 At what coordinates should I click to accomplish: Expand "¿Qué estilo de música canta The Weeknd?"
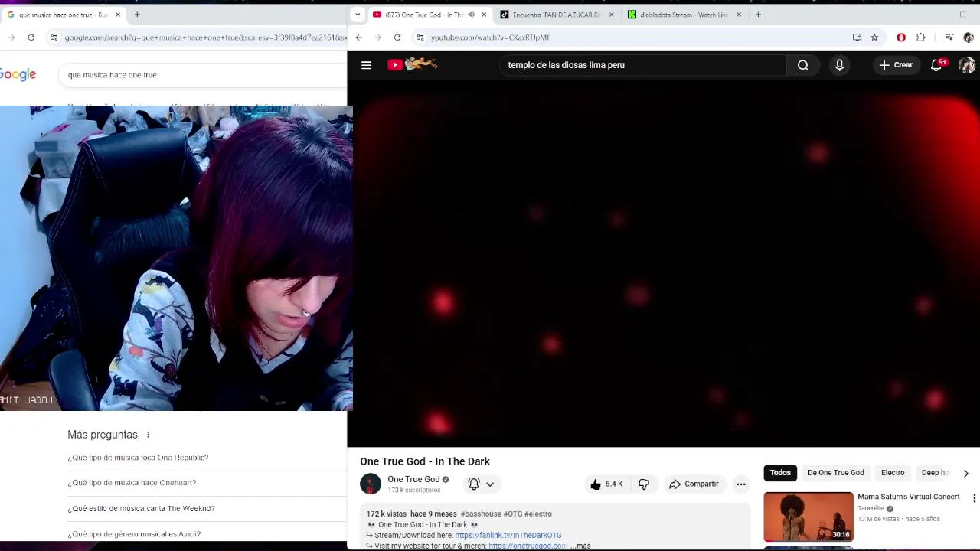point(207,508)
